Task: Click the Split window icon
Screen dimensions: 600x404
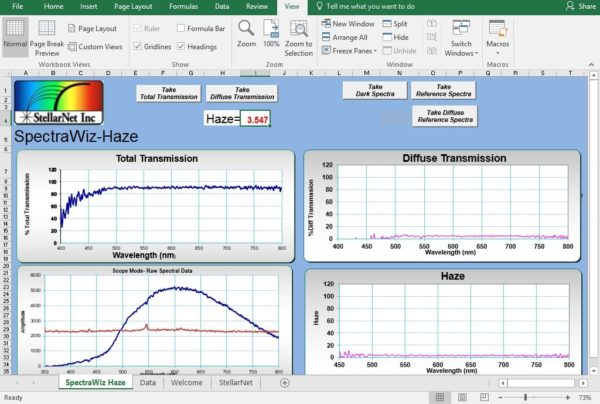Action: point(387,24)
